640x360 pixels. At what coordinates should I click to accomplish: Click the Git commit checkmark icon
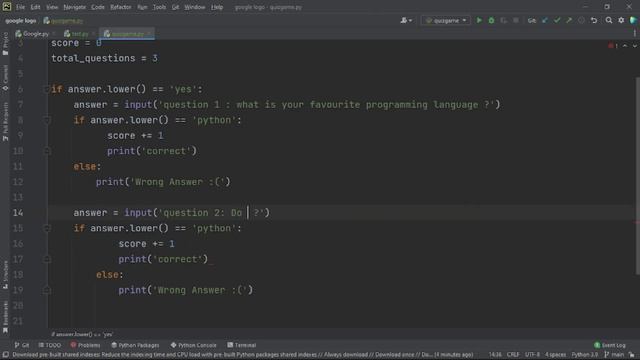557,20
